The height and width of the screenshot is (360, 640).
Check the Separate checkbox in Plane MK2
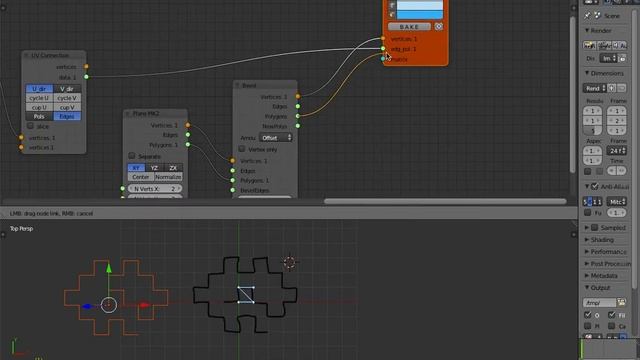point(132,156)
